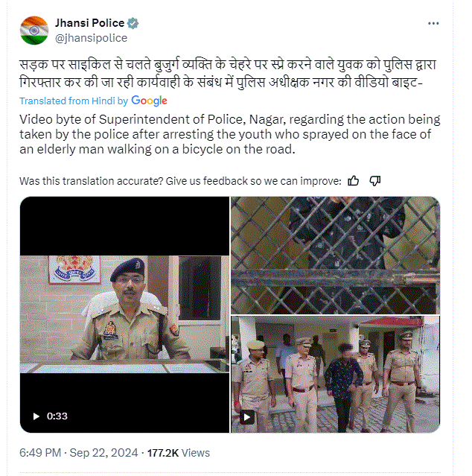Image resolution: width=472 pixels, height=476 pixels.
Task: Play the 0:33 video with play triangle
Action: [36, 416]
